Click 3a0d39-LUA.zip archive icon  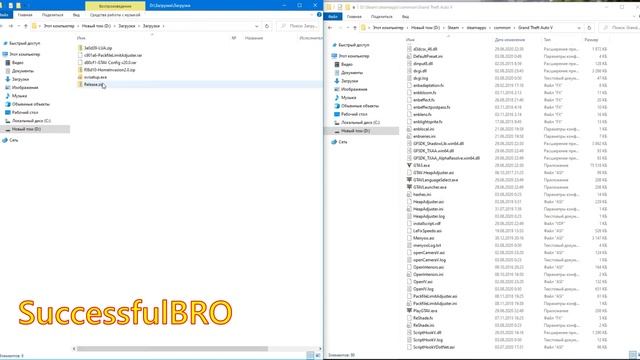click(x=80, y=48)
